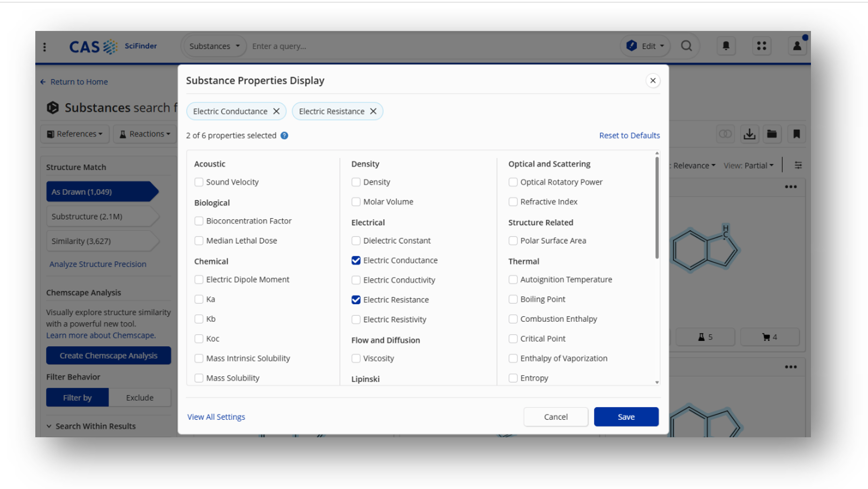Check the Refractive Index checkbox

pos(513,202)
